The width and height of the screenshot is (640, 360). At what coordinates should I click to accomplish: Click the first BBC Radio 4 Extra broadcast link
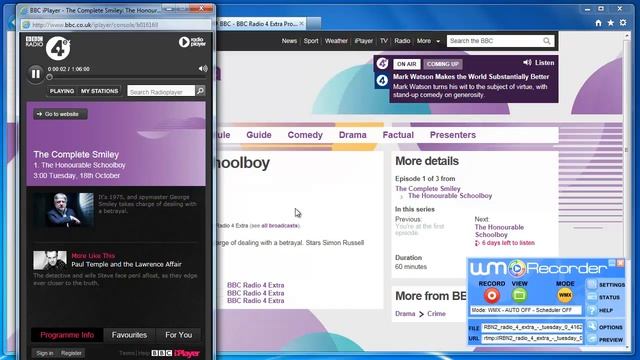point(256,285)
